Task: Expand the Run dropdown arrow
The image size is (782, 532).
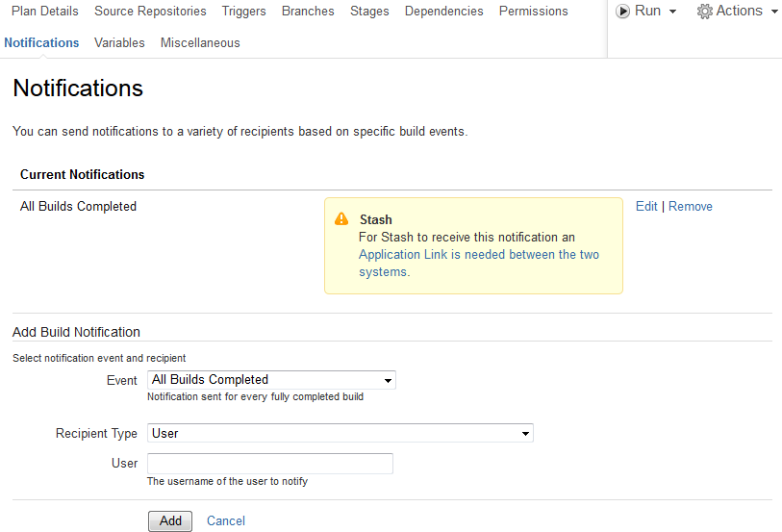Action: pos(672,12)
